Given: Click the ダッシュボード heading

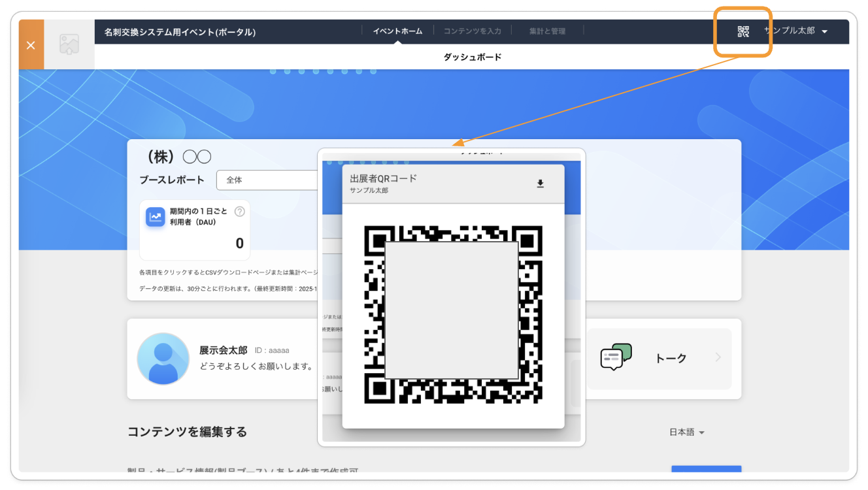Looking at the screenshot, I should pos(473,57).
